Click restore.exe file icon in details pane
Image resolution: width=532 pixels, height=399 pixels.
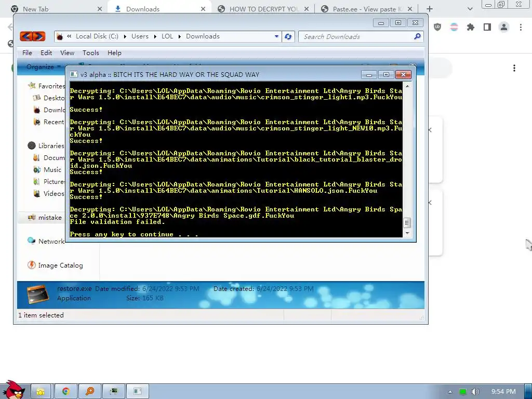pyautogui.click(x=37, y=294)
